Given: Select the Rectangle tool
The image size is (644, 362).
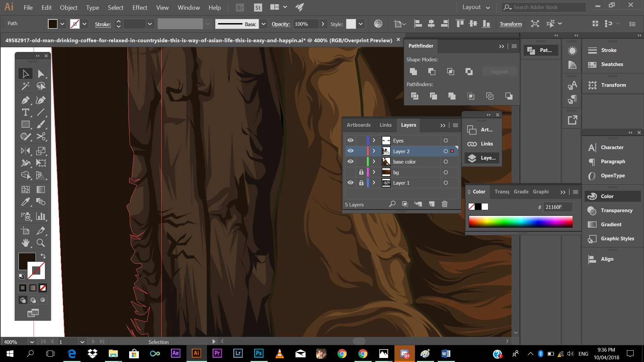Looking at the screenshot, I should [25, 124].
